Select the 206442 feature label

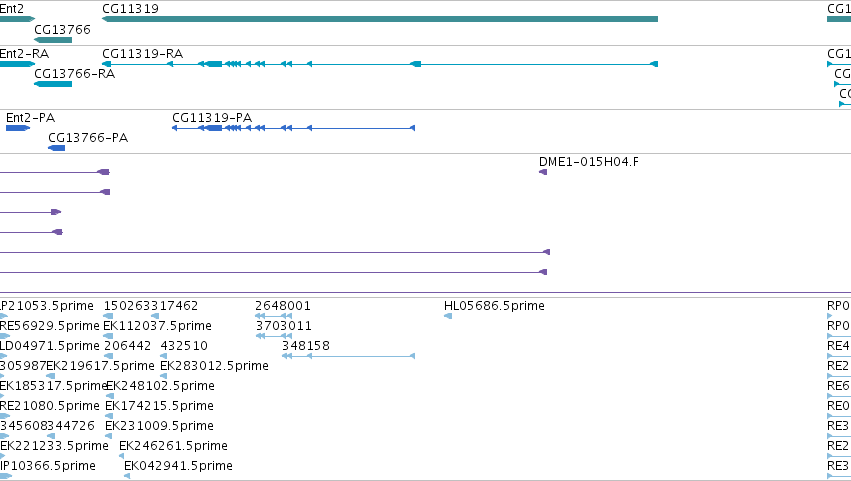tap(128, 346)
